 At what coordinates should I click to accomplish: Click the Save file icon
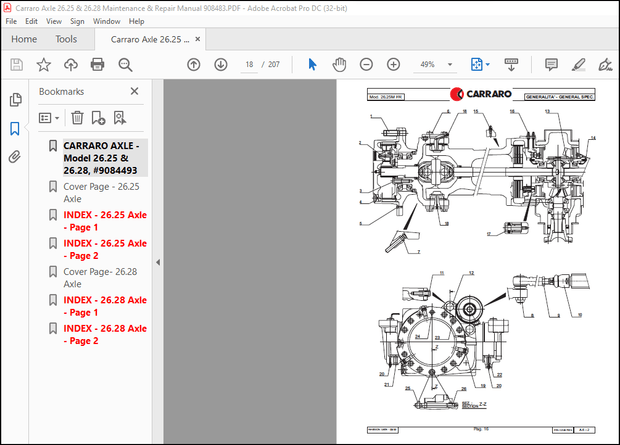[17, 64]
